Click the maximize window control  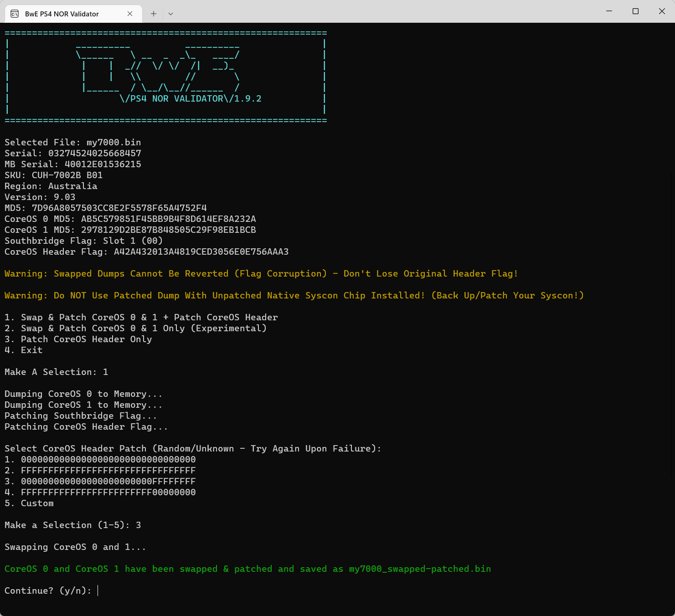(635, 11)
